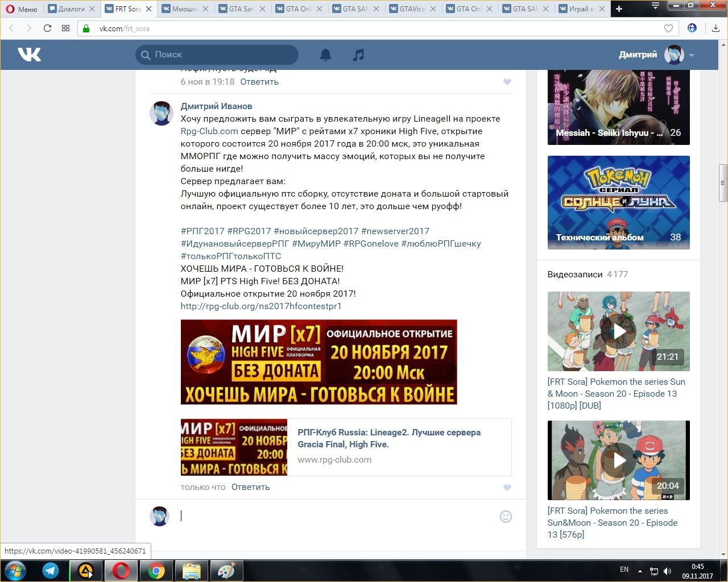Open VK notifications bell
Screen dimensions: 728x582
(325, 55)
